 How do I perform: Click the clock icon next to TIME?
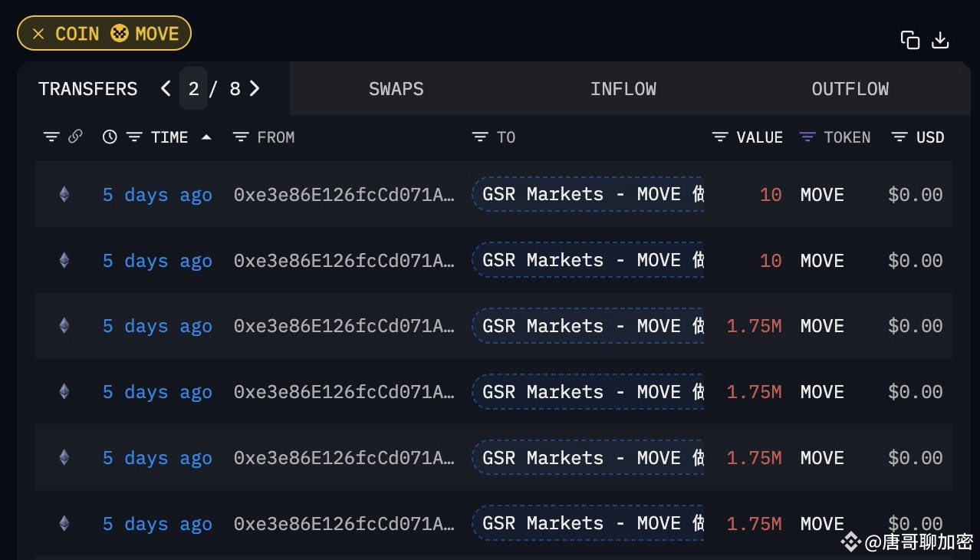click(109, 137)
